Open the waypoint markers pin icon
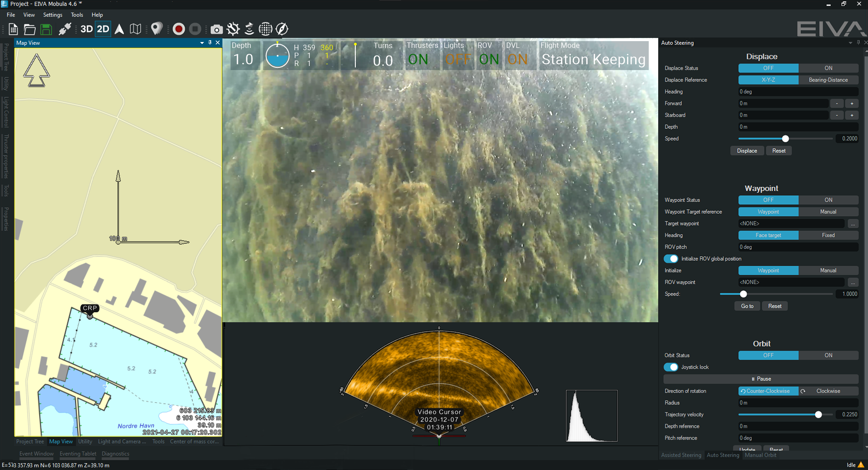This screenshot has width=868, height=470. pyautogui.click(x=156, y=29)
